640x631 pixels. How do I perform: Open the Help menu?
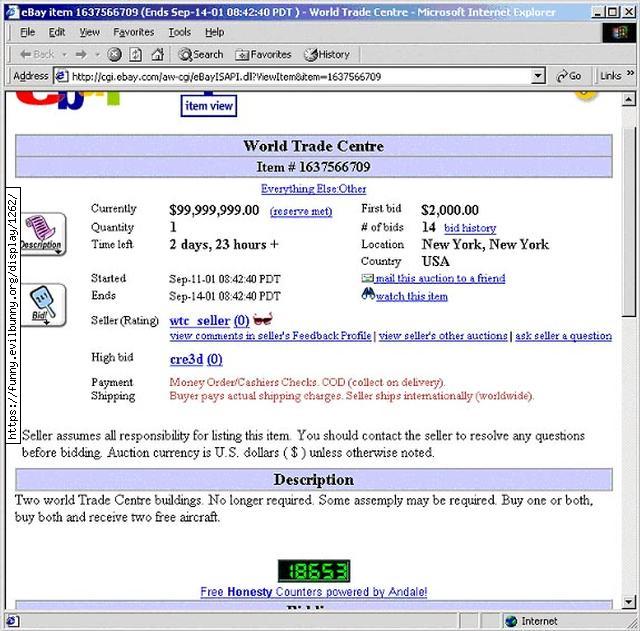click(x=214, y=32)
